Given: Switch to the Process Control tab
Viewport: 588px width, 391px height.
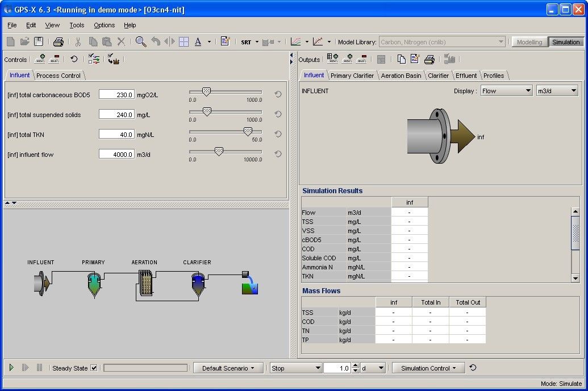Looking at the screenshot, I should (59, 76).
